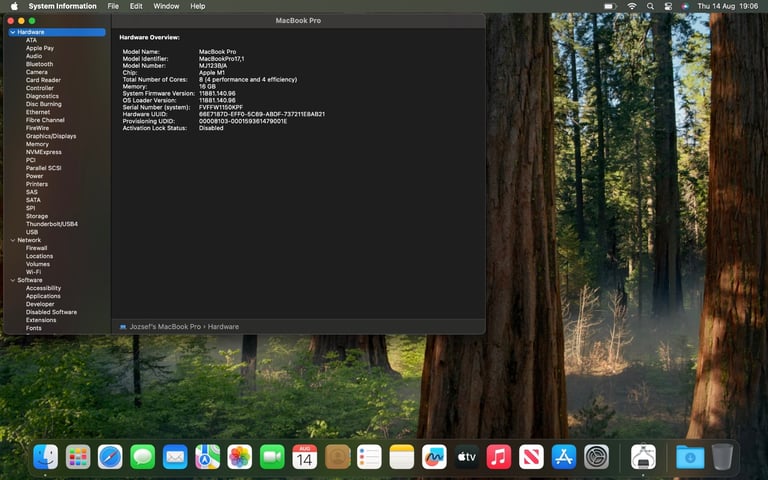This screenshot has height=480, width=768.
Task: Select Applications under Software
Action: [43, 296]
